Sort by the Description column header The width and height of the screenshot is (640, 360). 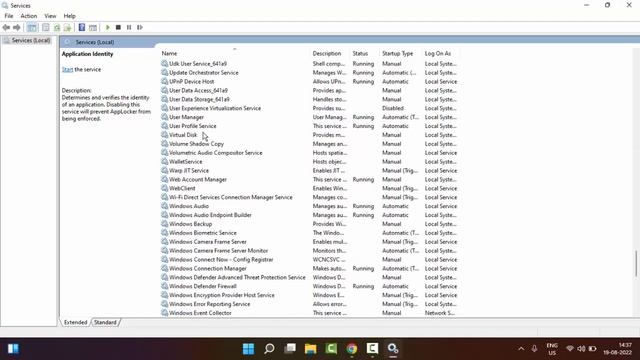[327, 53]
